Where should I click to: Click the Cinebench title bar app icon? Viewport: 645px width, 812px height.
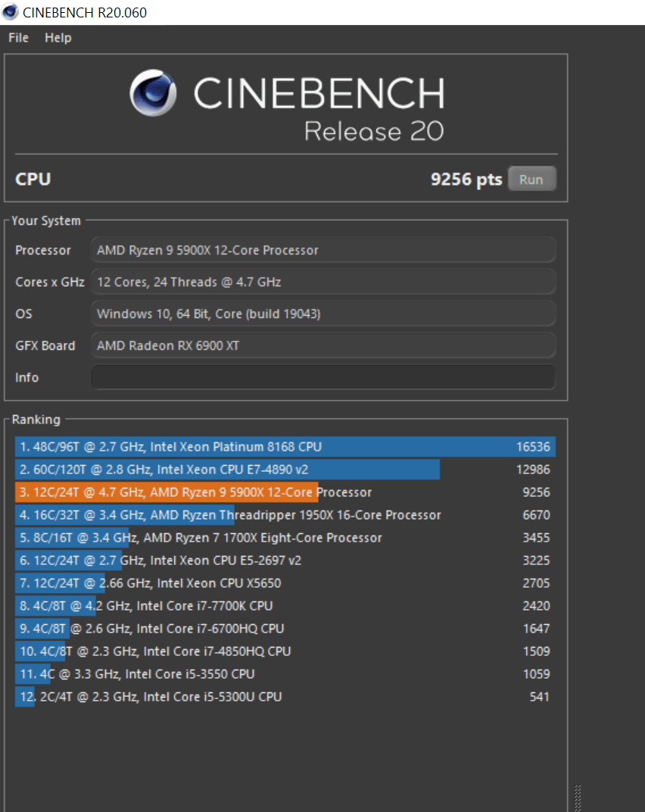tap(10, 12)
